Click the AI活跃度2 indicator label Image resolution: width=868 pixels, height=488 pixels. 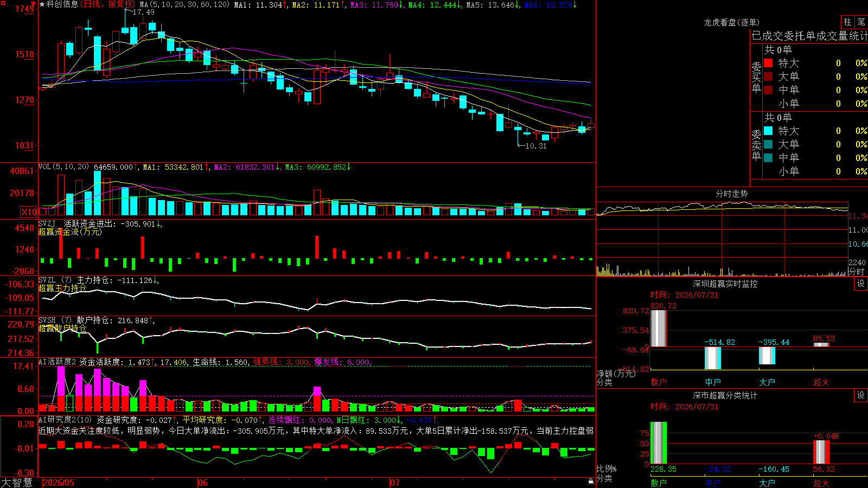(58, 362)
